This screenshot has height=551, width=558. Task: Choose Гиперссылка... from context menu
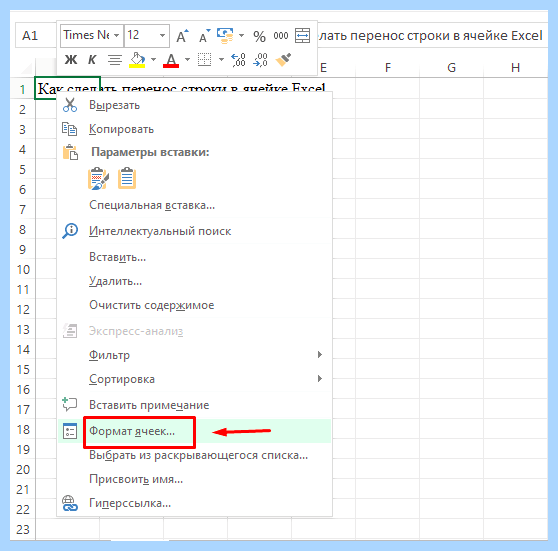[x=194, y=503]
